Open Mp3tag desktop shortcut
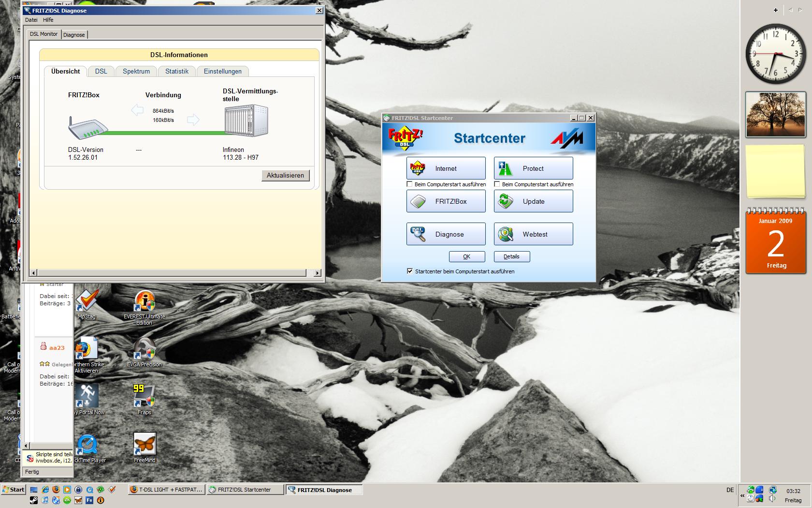The width and height of the screenshot is (812, 508). click(x=87, y=304)
